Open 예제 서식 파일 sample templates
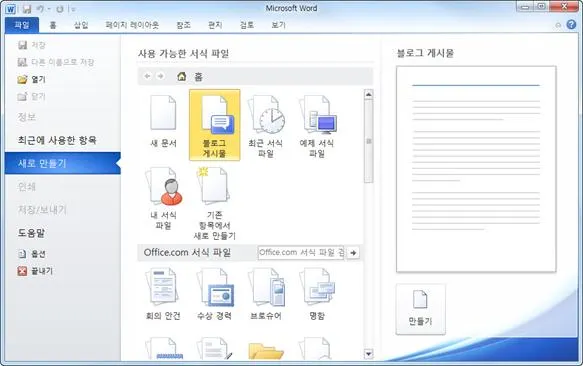Viewport: 583px width, 366px height. click(x=317, y=126)
